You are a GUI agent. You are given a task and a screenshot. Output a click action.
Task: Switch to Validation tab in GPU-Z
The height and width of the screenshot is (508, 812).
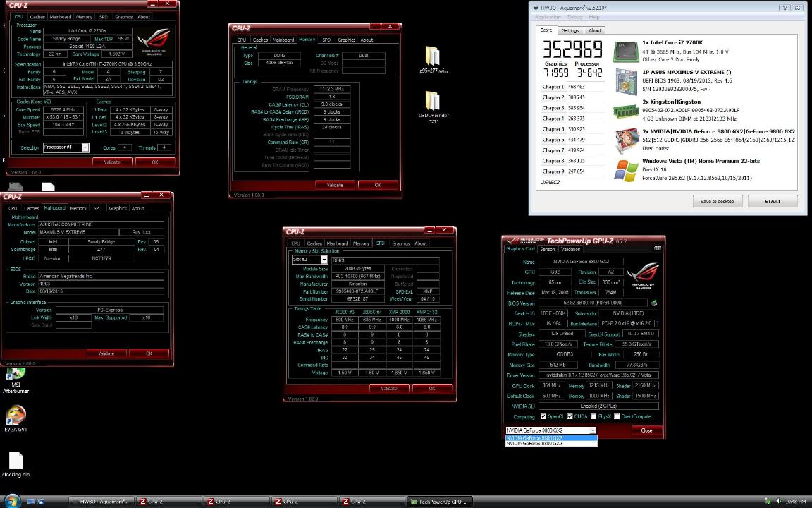(x=571, y=249)
